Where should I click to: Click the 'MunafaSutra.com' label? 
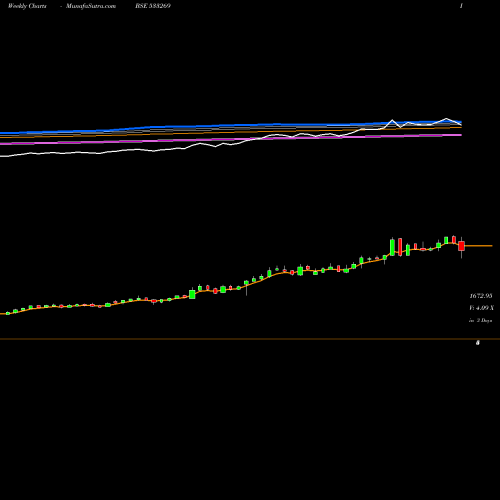[91, 6]
